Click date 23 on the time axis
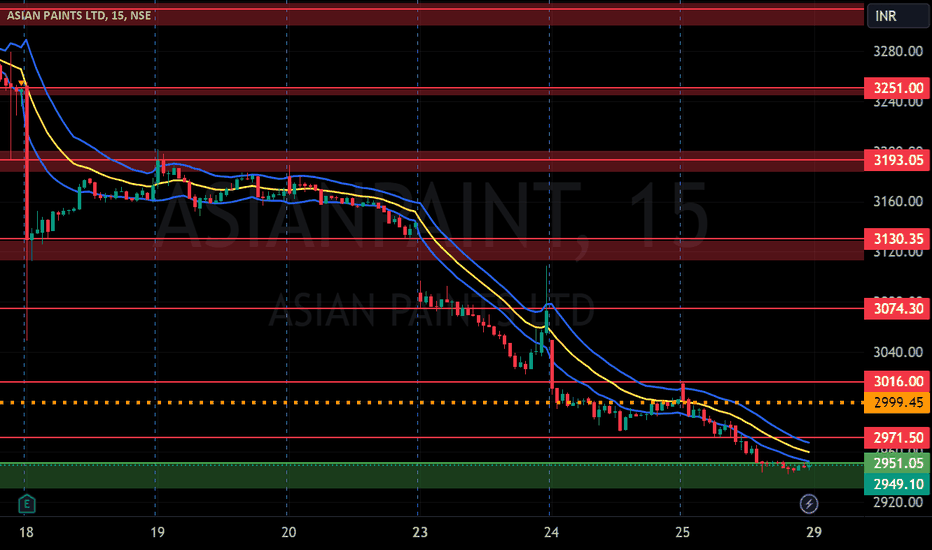Image resolution: width=932 pixels, height=550 pixels. pyautogui.click(x=420, y=532)
